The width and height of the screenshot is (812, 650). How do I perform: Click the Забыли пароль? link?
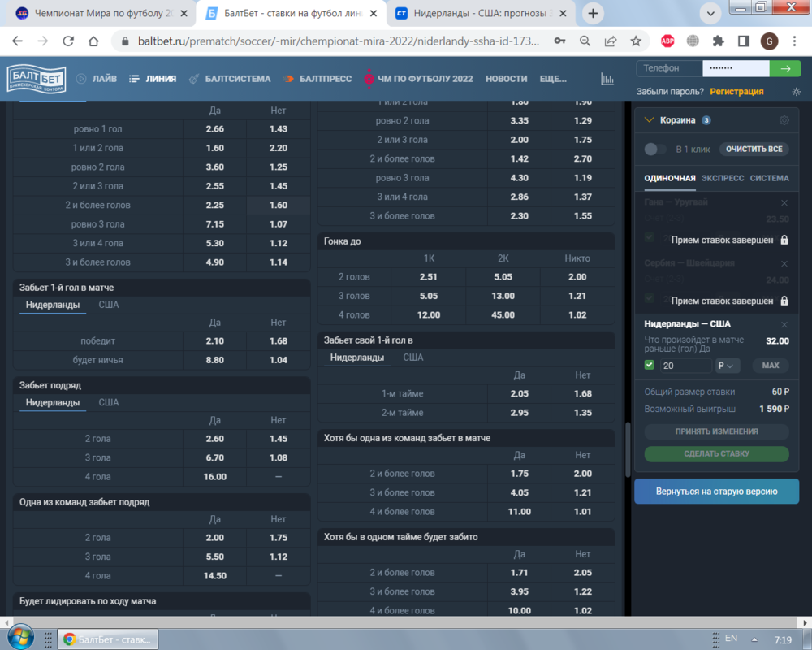click(x=670, y=92)
